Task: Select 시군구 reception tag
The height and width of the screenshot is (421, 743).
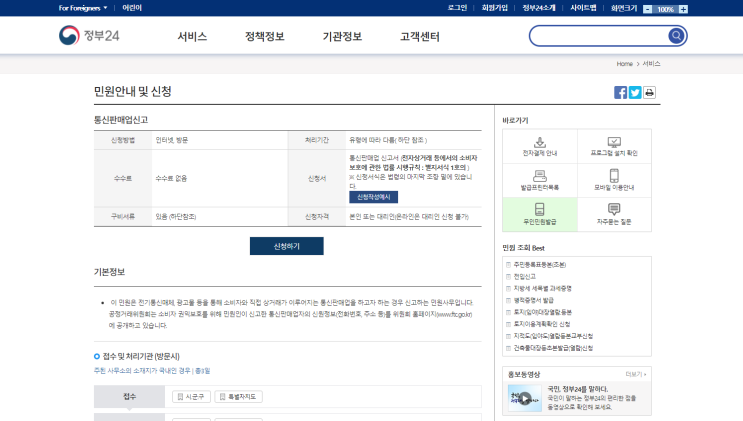Action: tap(191, 396)
